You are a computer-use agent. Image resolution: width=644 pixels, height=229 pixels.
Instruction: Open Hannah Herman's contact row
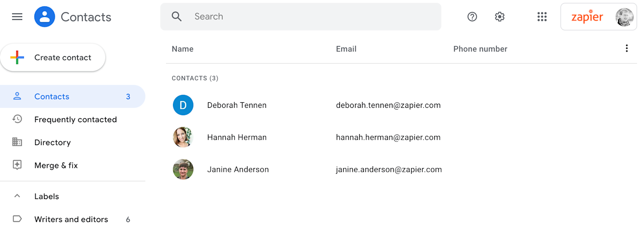coord(236,137)
